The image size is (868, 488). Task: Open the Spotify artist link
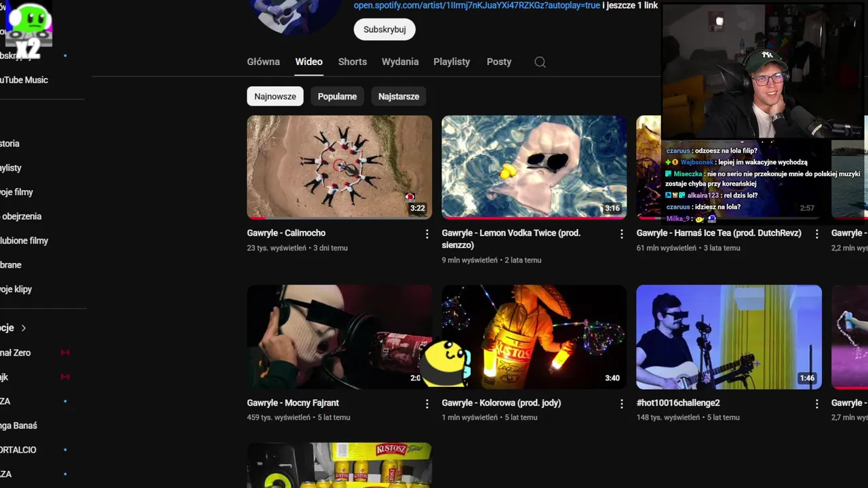(x=477, y=5)
